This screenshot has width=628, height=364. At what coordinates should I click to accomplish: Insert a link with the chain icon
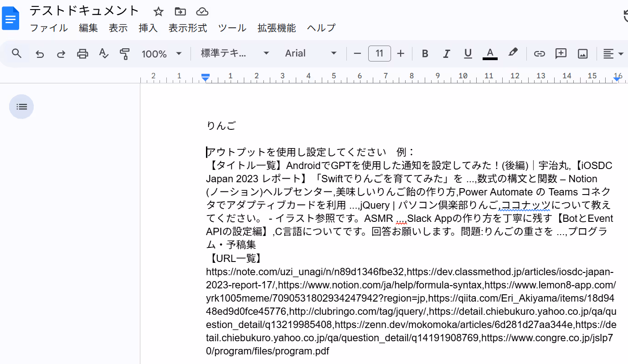pyautogui.click(x=539, y=54)
